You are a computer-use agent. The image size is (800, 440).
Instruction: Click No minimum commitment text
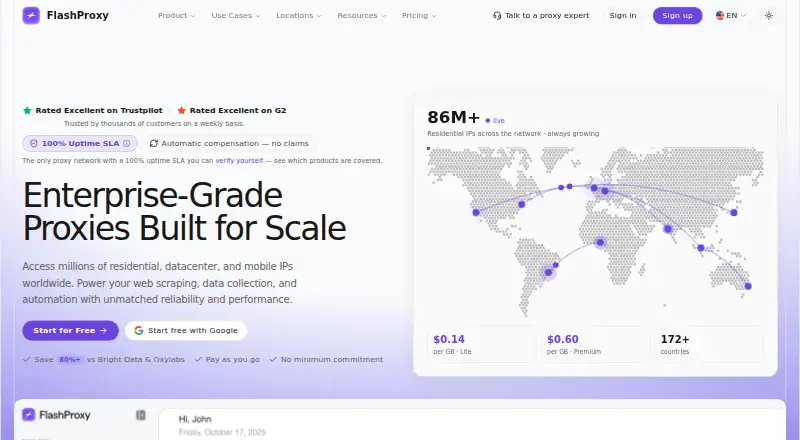pos(332,359)
